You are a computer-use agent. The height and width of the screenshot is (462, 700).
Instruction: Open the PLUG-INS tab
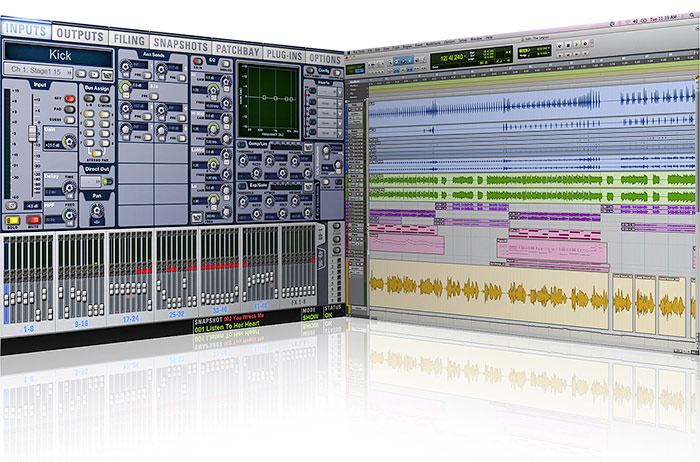pyautogui.click(x=284, y=55)
